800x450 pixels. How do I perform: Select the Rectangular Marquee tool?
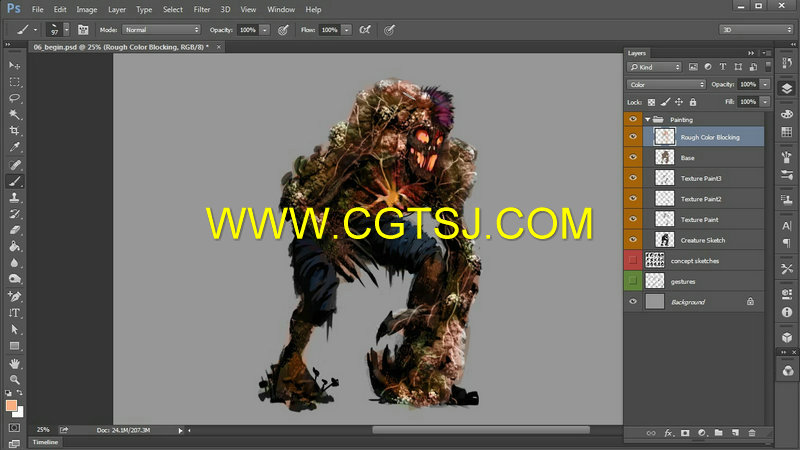(x=14, y=82)
